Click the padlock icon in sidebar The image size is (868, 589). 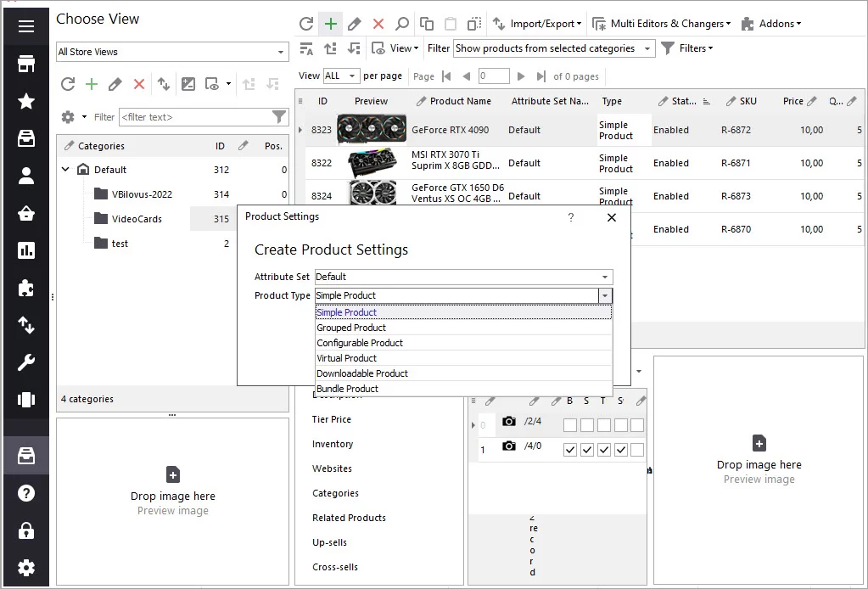26,530
